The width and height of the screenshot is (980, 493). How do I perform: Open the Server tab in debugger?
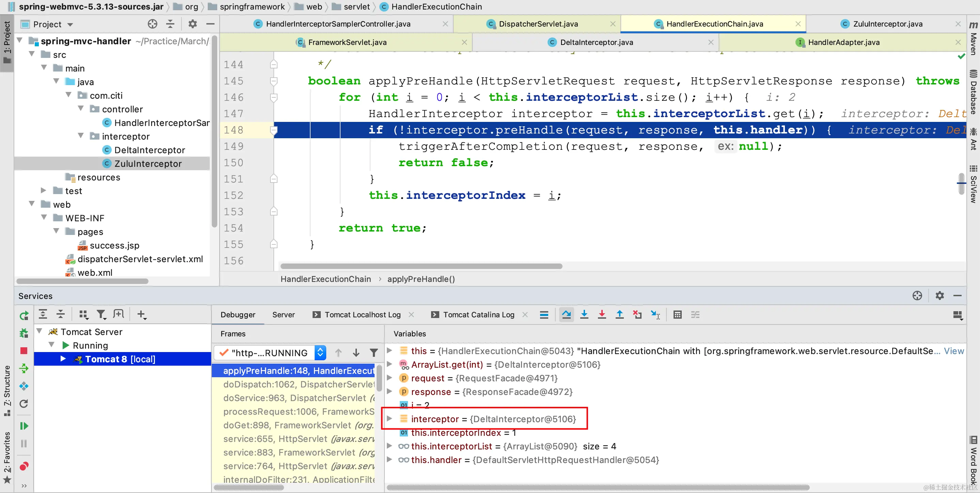(283, 315)
